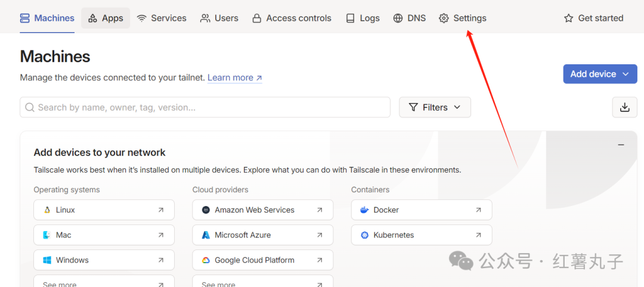
Task: Click the Cloud providers column label
Action: click(x=220, y=190)
